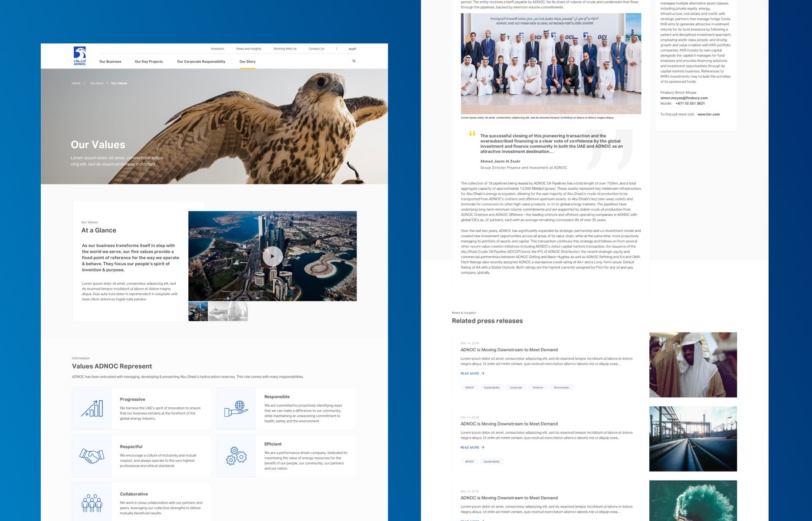Go to Investors link
Screen dimensions: 812x521
point(217,49)
